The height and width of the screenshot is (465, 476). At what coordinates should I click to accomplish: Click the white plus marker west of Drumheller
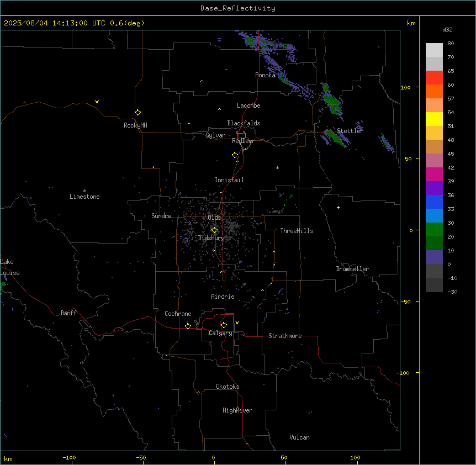(x=338, y=207)
